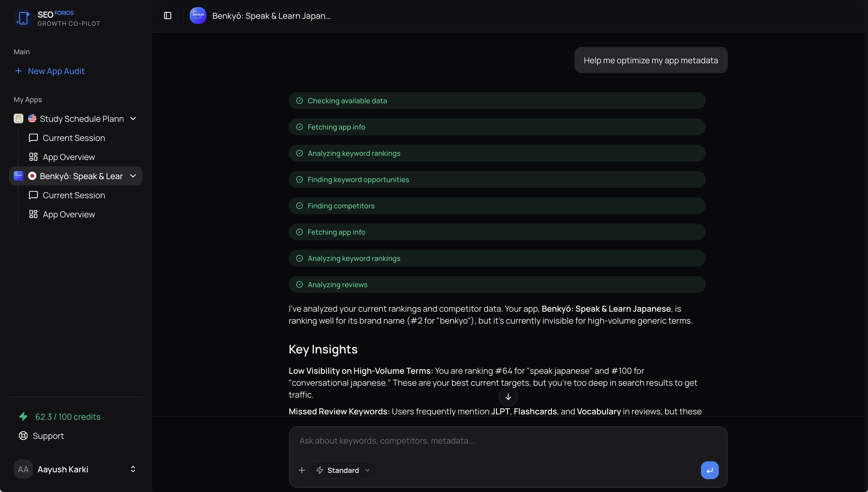
Task: Open the Aayush Karki account switcher
Action: pos(133,469)
